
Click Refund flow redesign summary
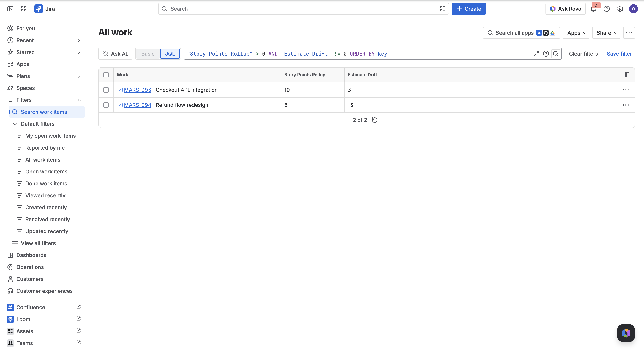(x=182, y=105)
